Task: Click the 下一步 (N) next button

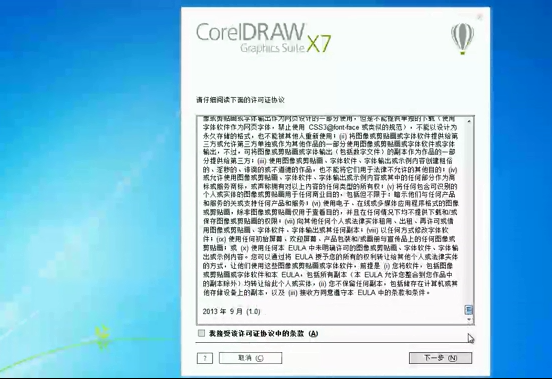Action: (x=440, y=358)
